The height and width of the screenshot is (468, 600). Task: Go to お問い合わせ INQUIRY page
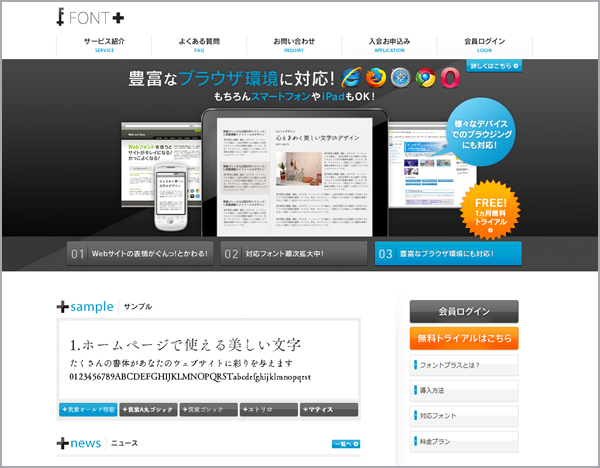coord(293,44)
